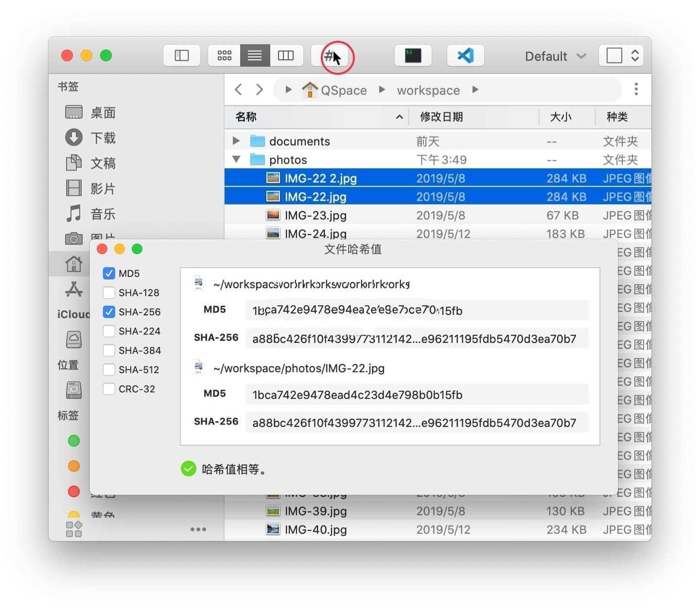Enable the CRC-32 checkbox

point(108,389)
